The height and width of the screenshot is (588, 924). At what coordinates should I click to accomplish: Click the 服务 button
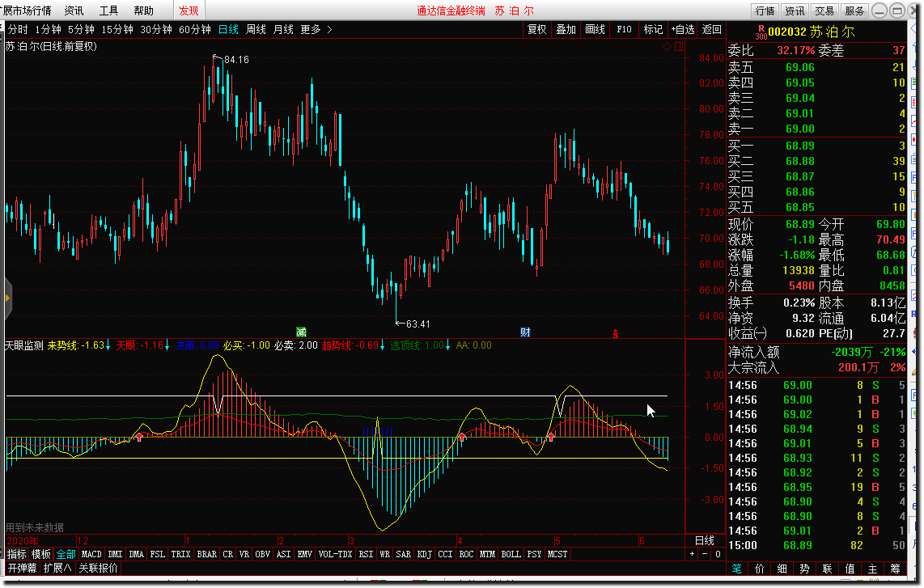(x=854, y=11)
